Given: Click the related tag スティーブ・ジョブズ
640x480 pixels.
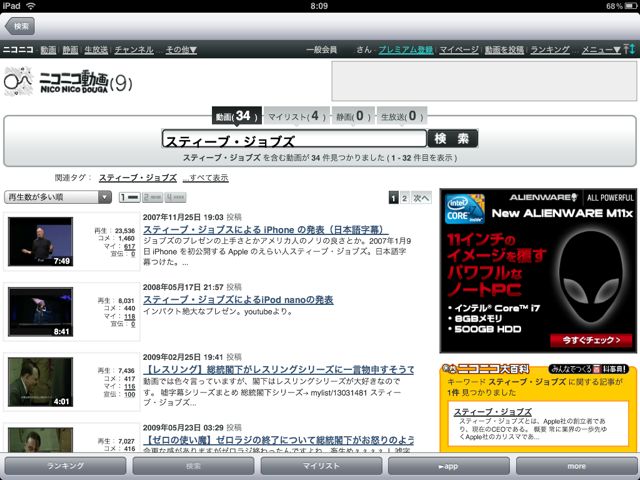Looking at the screenshot, I should [x=138, y=178].
